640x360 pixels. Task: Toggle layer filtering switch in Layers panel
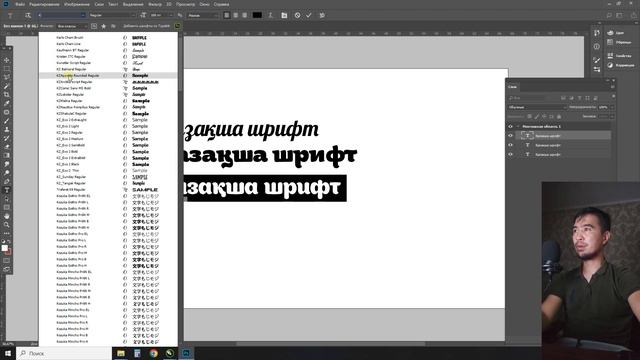pyautogui.click(x=613, y=96)
